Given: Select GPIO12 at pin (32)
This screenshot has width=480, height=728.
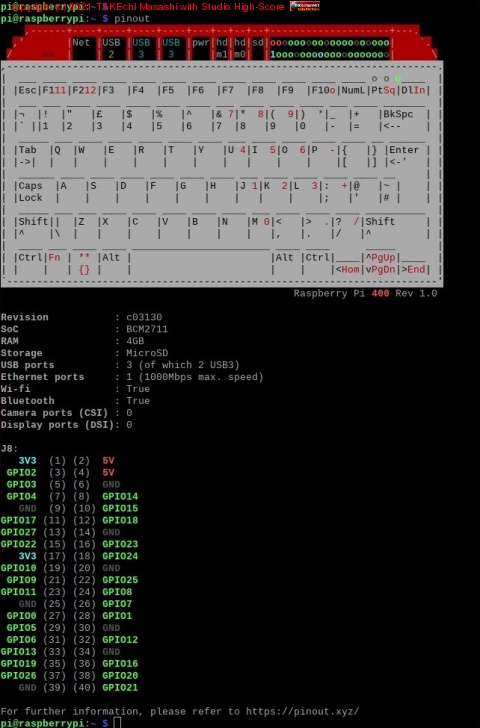Looking at the screenshot, I should pos(120,640).
